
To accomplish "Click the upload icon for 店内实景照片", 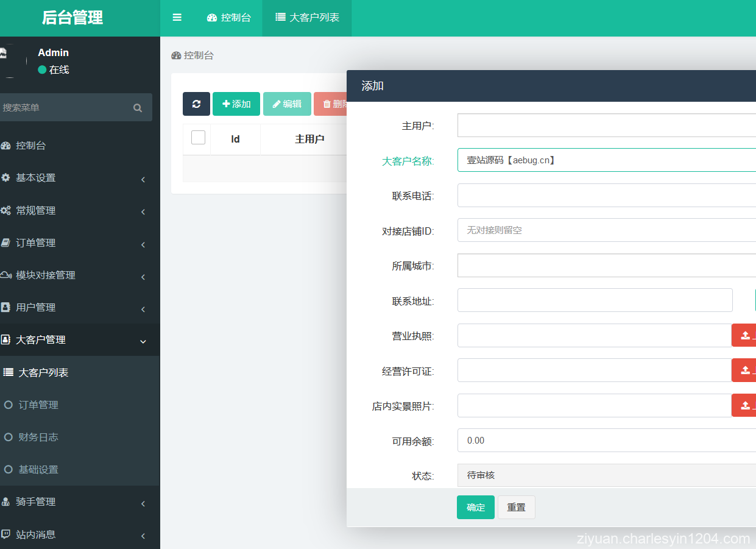I will coord(744,405).
